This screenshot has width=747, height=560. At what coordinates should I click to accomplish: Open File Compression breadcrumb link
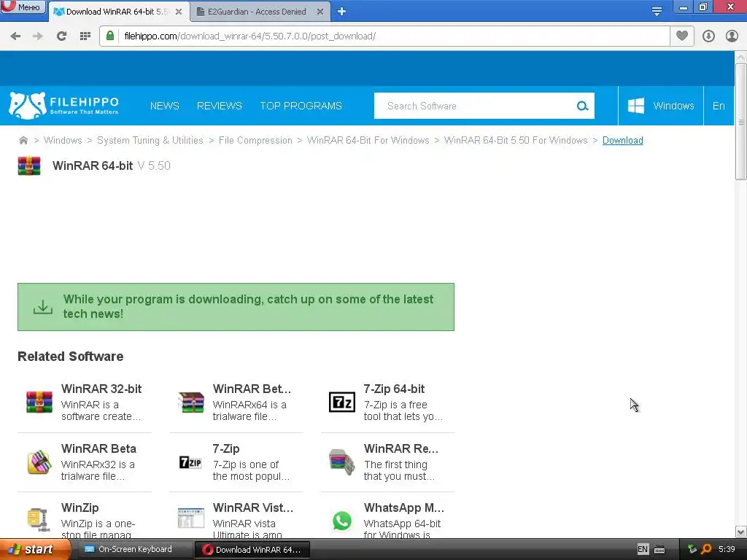coord(255,141)
